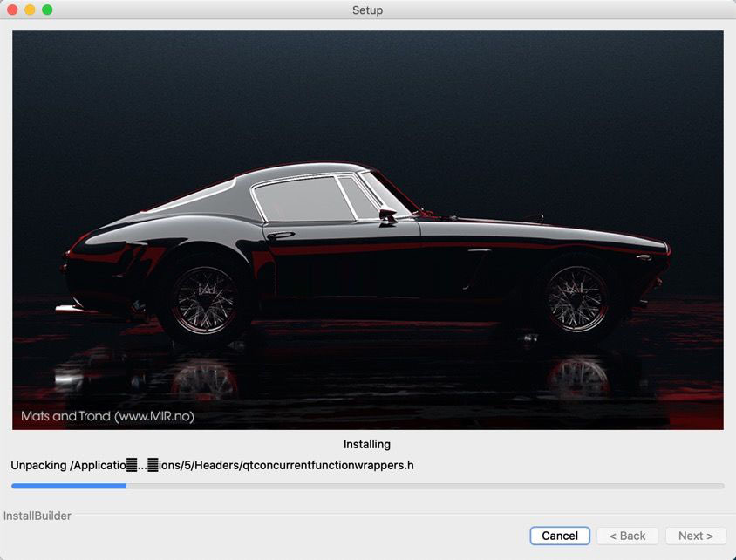Screen dimensions: 736x560
Task: Click the disabled Next button
Action: (696, 536)
